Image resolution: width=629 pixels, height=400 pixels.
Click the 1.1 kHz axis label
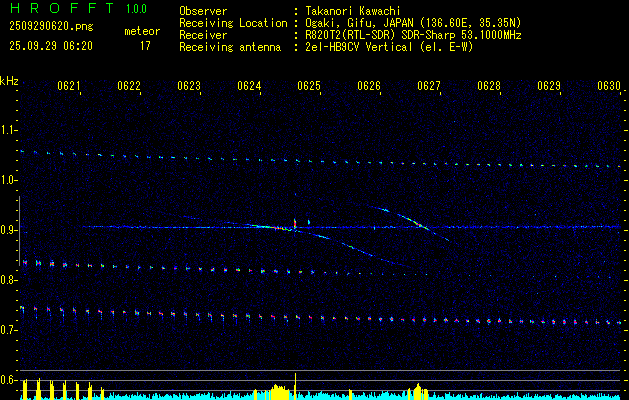coord(8,130)
